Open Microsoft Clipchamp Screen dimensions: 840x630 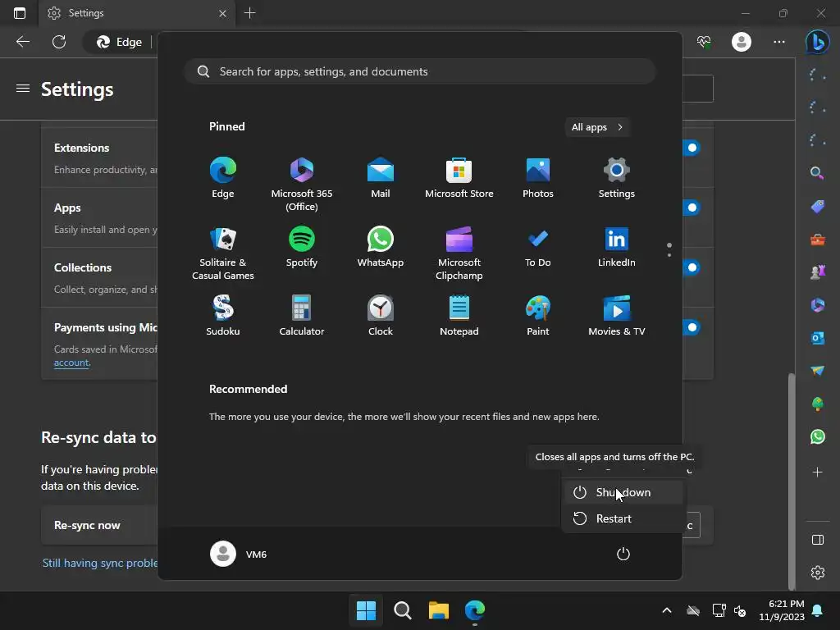click(x=459, y=253)
